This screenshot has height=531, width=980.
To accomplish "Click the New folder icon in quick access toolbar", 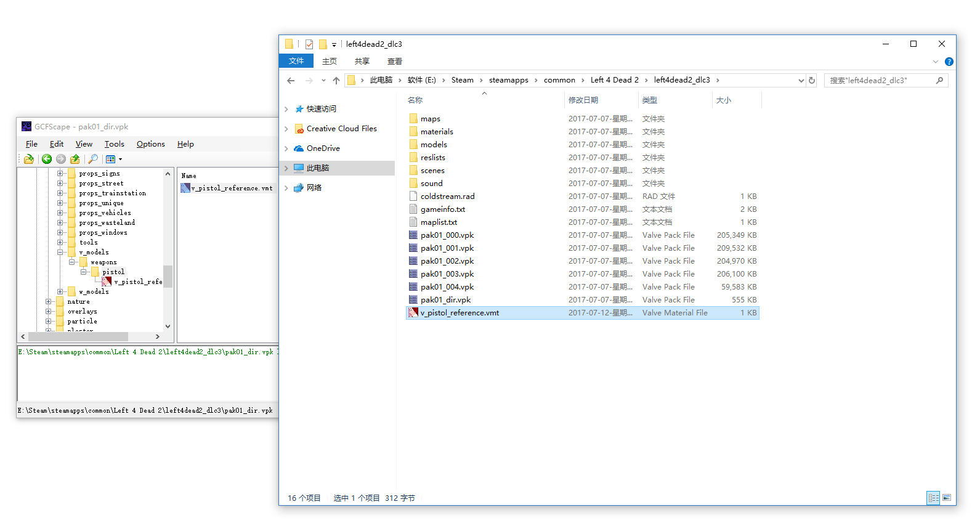I will click(323, 44).
